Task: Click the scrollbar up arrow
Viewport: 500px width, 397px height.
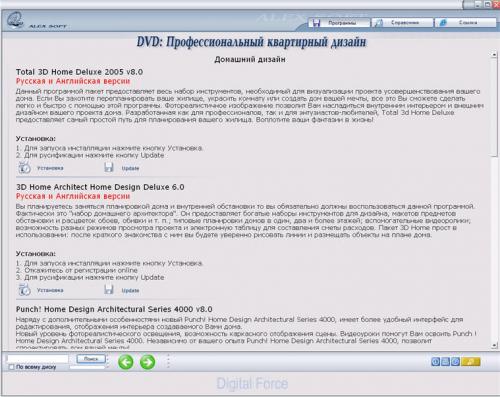Action: pos(494,55)
